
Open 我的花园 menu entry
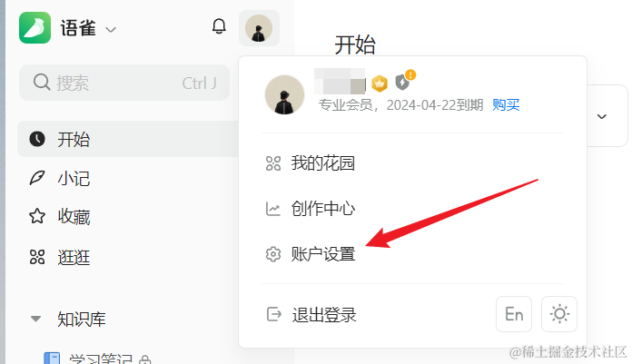[311, 163]
